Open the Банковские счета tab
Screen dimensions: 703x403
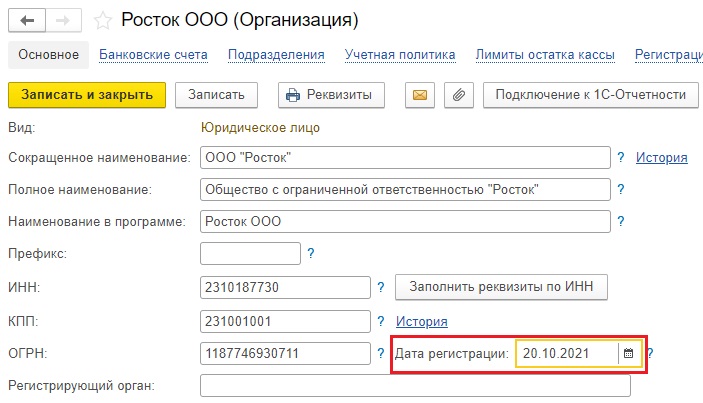[153, 55]
